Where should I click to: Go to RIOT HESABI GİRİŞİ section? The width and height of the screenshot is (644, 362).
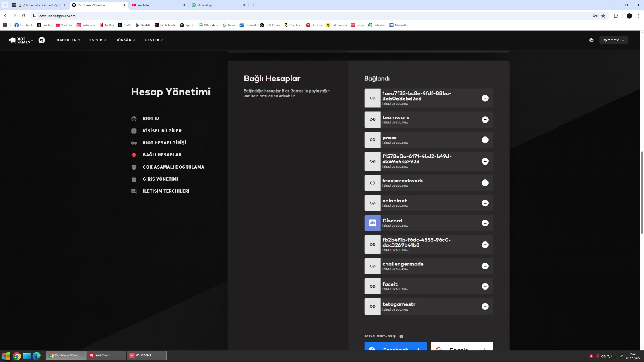[164, 143]
